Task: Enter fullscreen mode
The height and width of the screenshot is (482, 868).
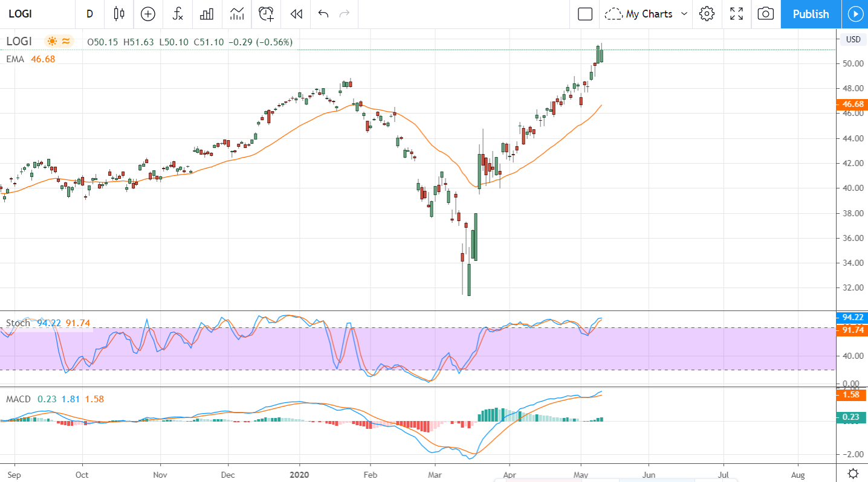Action: (x=736, y=14)
